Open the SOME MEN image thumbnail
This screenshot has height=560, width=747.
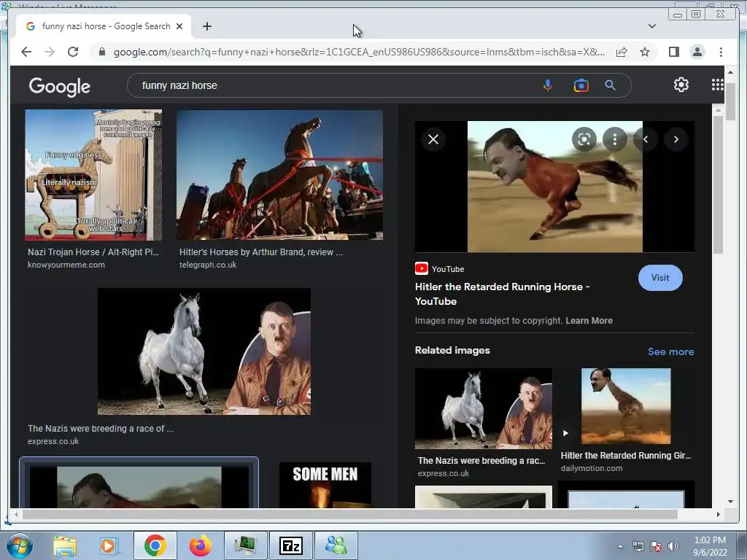325,485
